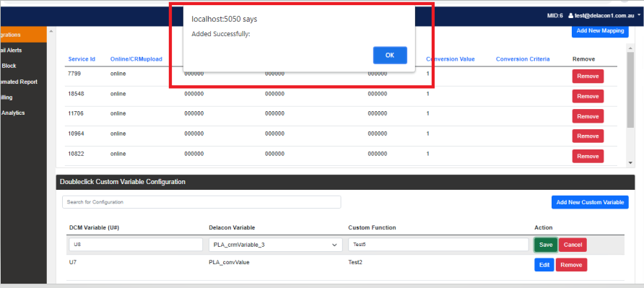Remove the mapping for service 7799
The image size is (644, 288).
tap(588, 77)
